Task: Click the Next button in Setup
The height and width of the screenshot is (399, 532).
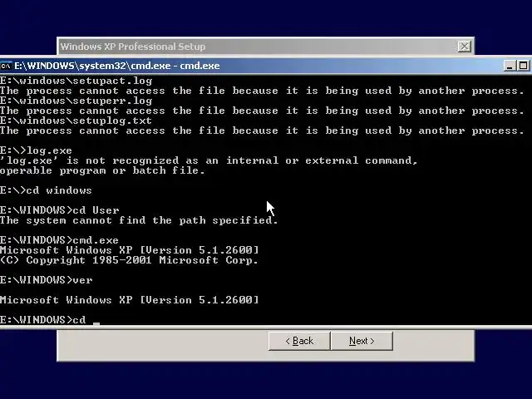Action: (x=362, y=341)
